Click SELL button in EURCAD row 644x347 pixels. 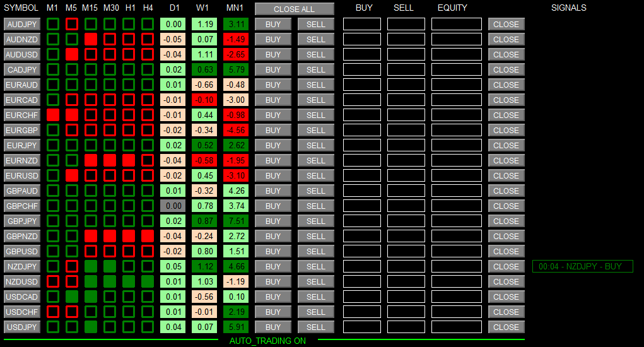point(316,100)
